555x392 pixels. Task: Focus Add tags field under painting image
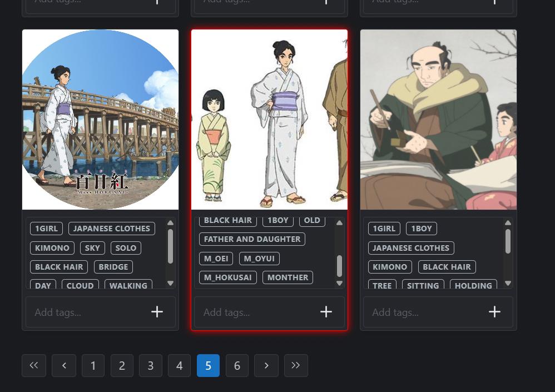pyautogui.click(x=438, y=312)
